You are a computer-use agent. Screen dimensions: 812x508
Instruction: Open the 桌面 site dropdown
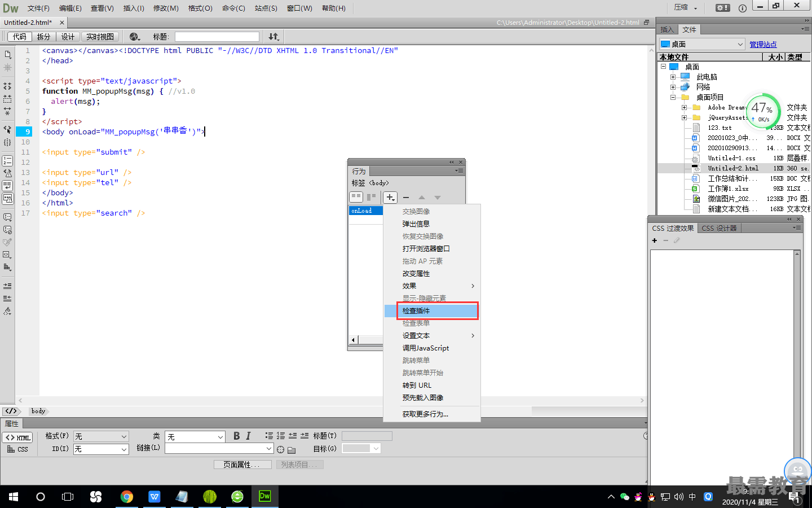point(702,44)
